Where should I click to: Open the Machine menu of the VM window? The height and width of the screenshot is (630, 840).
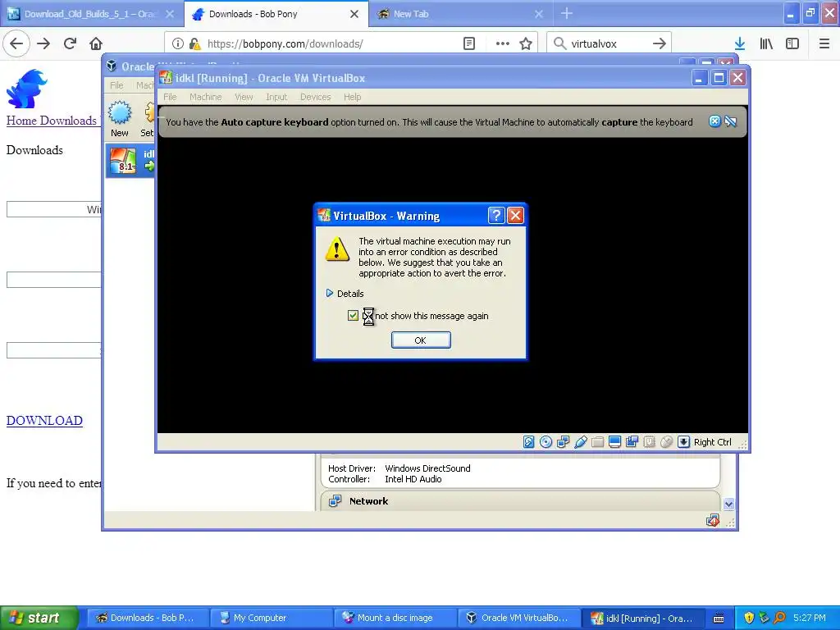pyautogui.click(x=205, y=97)
